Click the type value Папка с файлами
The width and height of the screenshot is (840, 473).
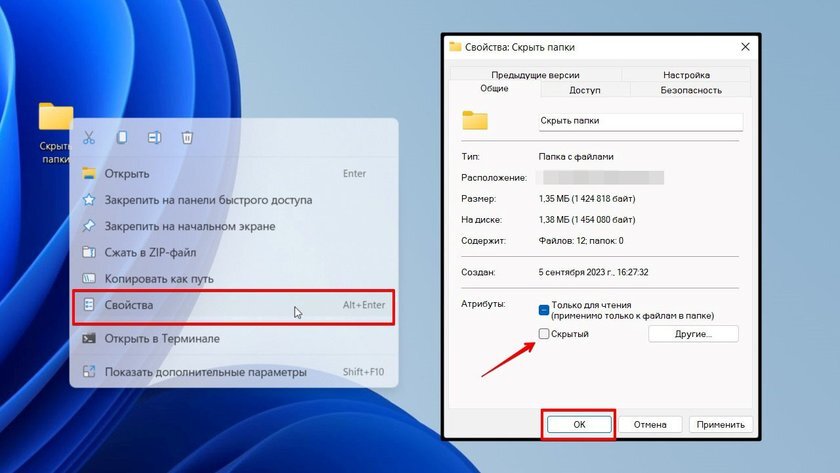coord(576,156)
